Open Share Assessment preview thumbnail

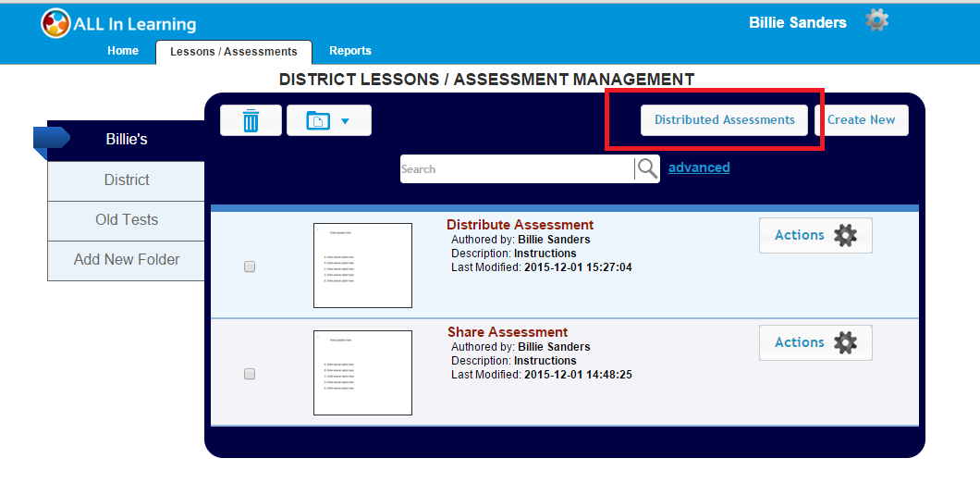point(362,373)
